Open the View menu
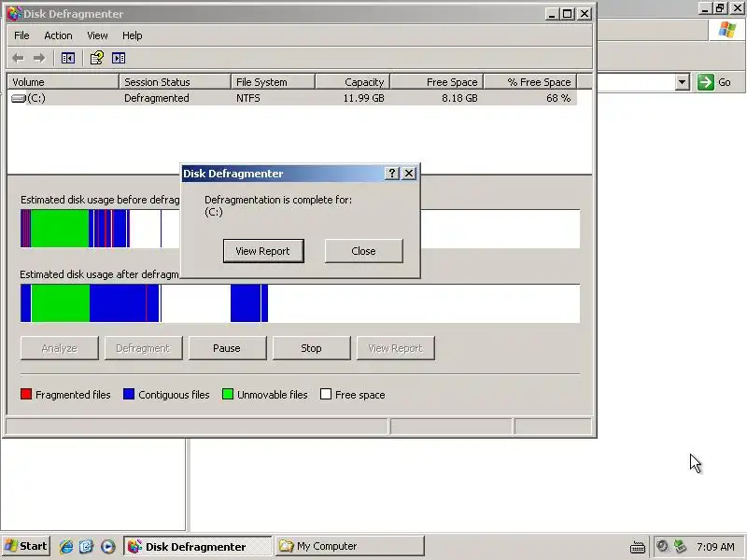The height and width of the screenshot is (560, 747). tap(97, 35)
